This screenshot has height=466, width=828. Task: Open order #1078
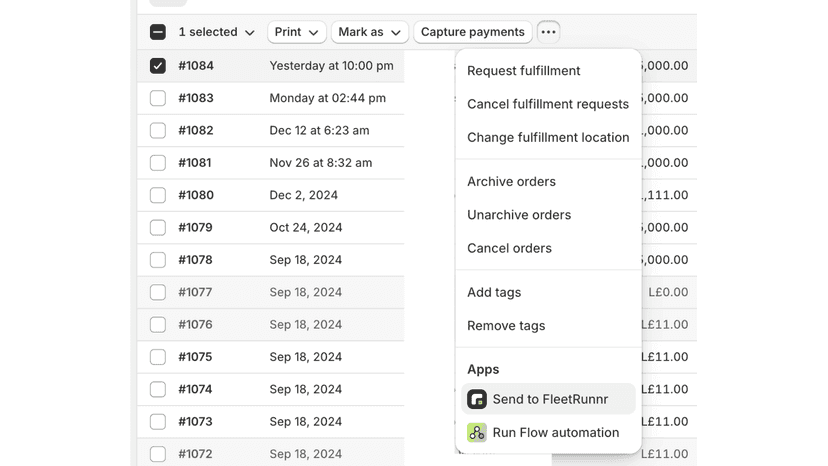[x=195, y=260]
